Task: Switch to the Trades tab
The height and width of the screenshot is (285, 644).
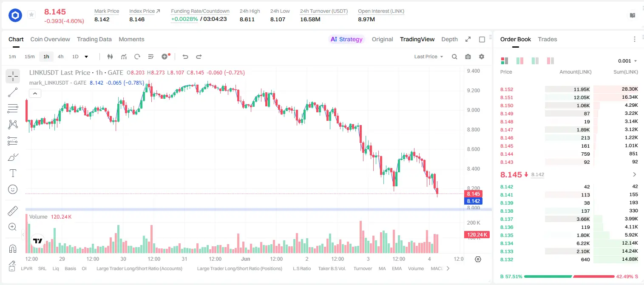Action: tap(547, 39)
